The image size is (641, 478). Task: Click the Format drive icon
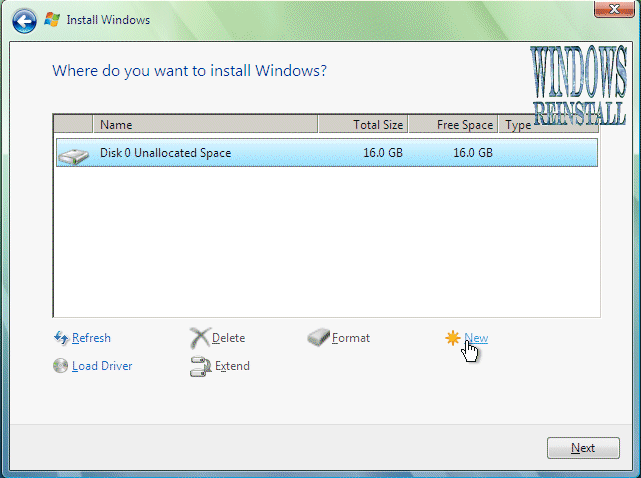(318, 337)
